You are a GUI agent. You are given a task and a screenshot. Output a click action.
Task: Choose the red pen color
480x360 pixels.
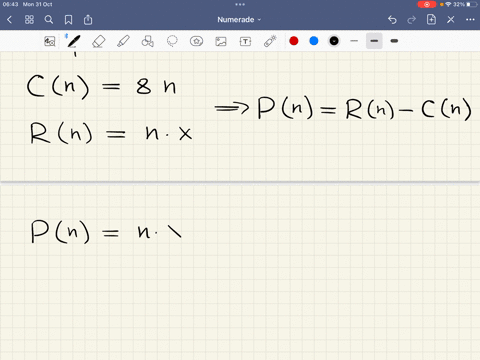pos(294,41)
